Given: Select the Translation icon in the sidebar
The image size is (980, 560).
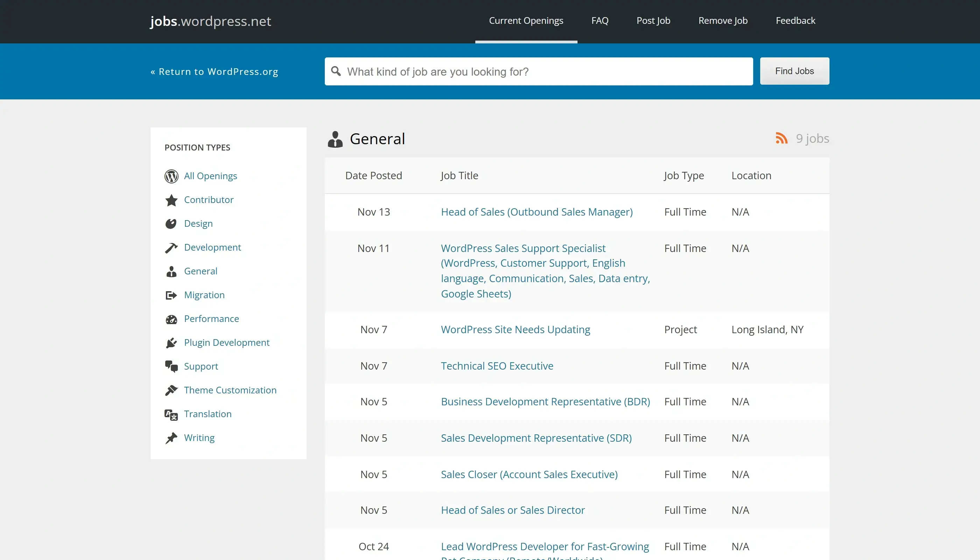Looking at the screenshot, I should pos(171,414).
